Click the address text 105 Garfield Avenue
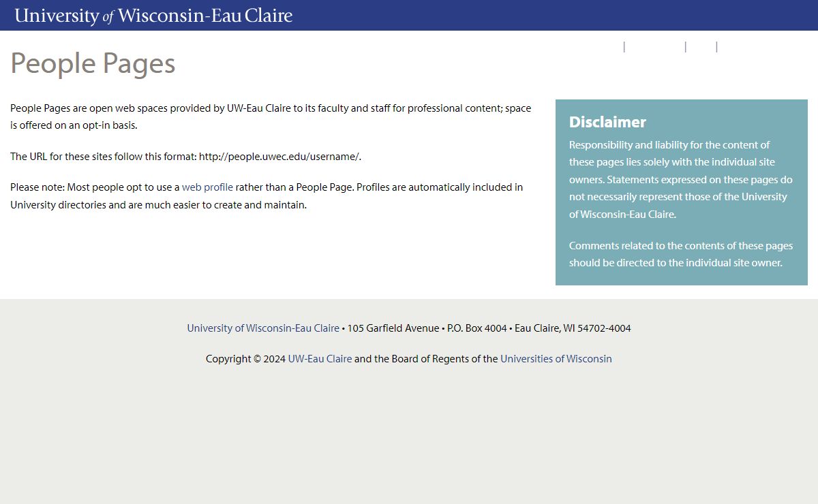818x504 pixels. 393,328
